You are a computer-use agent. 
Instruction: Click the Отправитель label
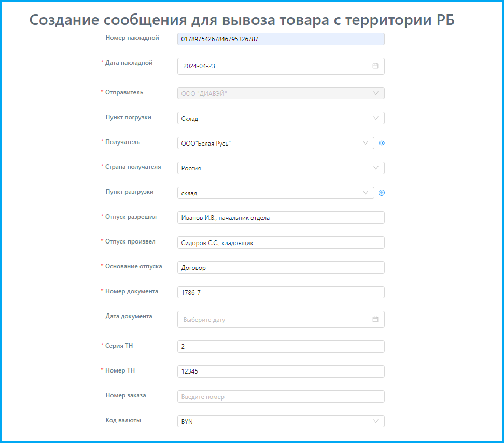124,92
